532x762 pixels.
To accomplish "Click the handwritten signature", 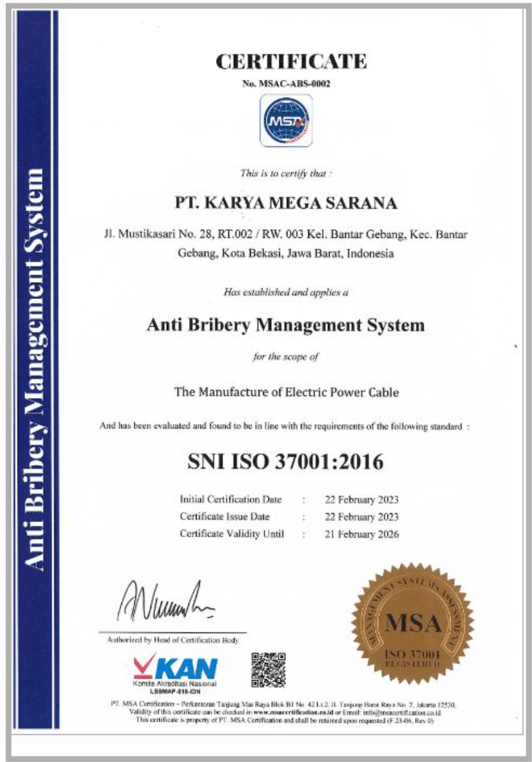I will pyautogui.click(x=165, y=601).
